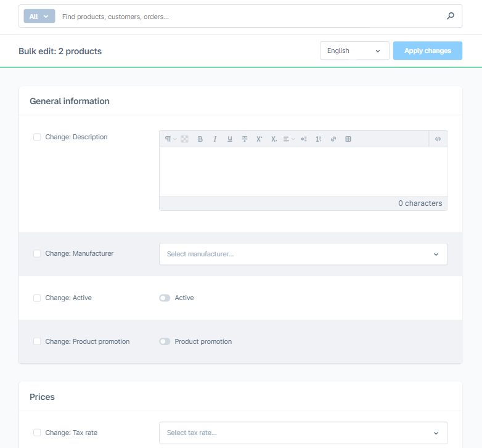Insert a link in the description
This screenshot has height=448, width=482.
pyautogui.click(x=333, y=139)
